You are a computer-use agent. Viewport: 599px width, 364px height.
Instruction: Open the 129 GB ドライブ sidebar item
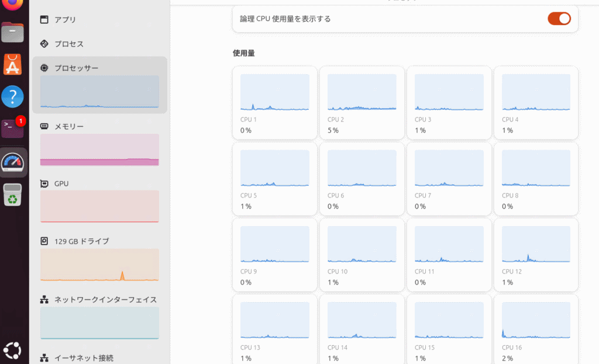[81, 241]
